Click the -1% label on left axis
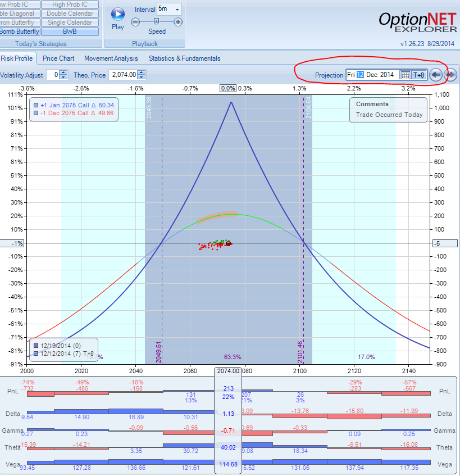This screenshot has height=476, width=460. pyautogui.click(x=12, y=243)
